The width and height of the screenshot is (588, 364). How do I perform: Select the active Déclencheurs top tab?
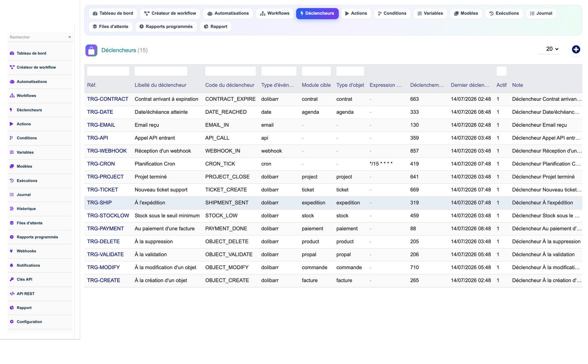(317, 13)
